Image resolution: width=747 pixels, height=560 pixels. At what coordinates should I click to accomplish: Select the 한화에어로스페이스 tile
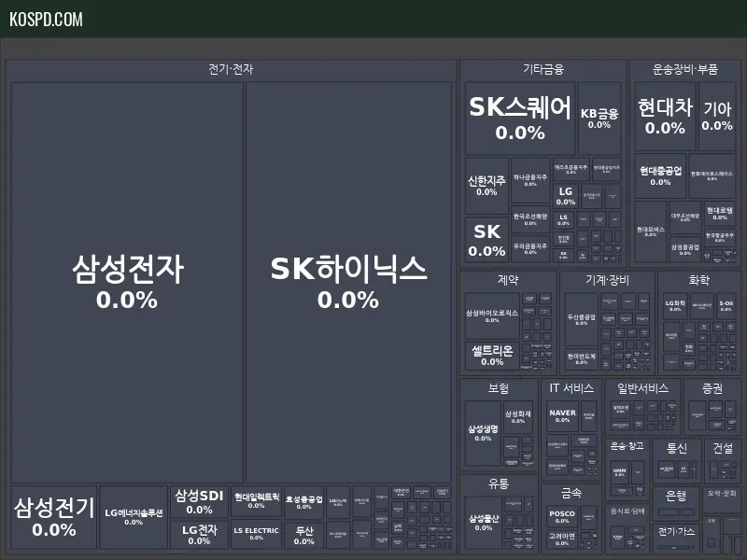tap(712, 175)
